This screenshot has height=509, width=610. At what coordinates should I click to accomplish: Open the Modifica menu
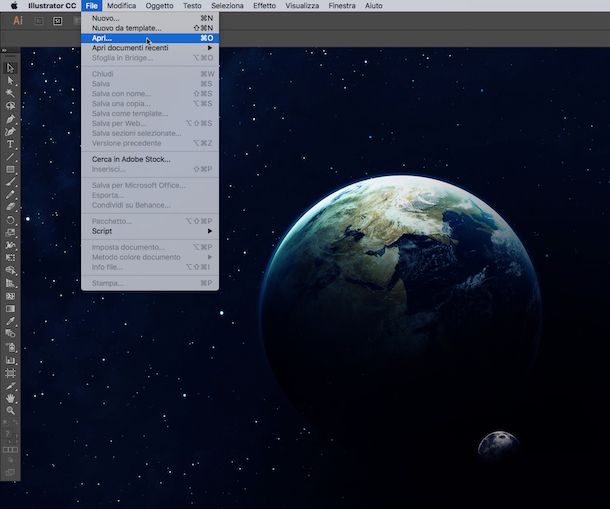click(x=121, y=5)
